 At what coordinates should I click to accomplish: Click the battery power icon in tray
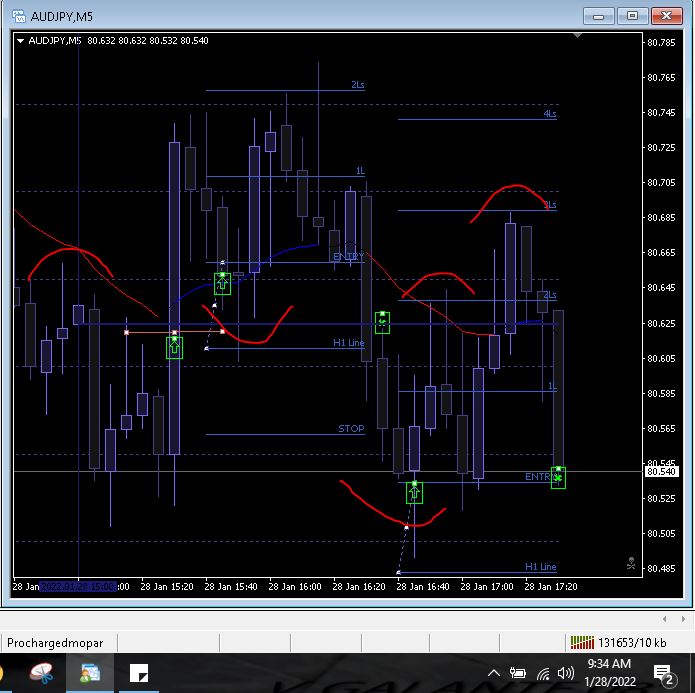[x=517, y=673]
